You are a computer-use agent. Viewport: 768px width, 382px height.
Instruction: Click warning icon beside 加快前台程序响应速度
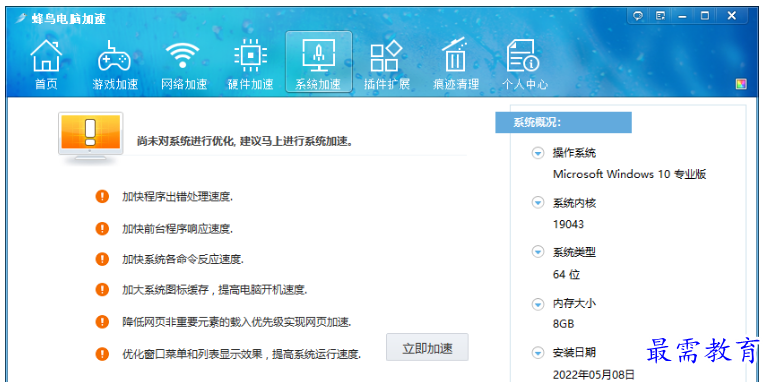pos(102,228)
